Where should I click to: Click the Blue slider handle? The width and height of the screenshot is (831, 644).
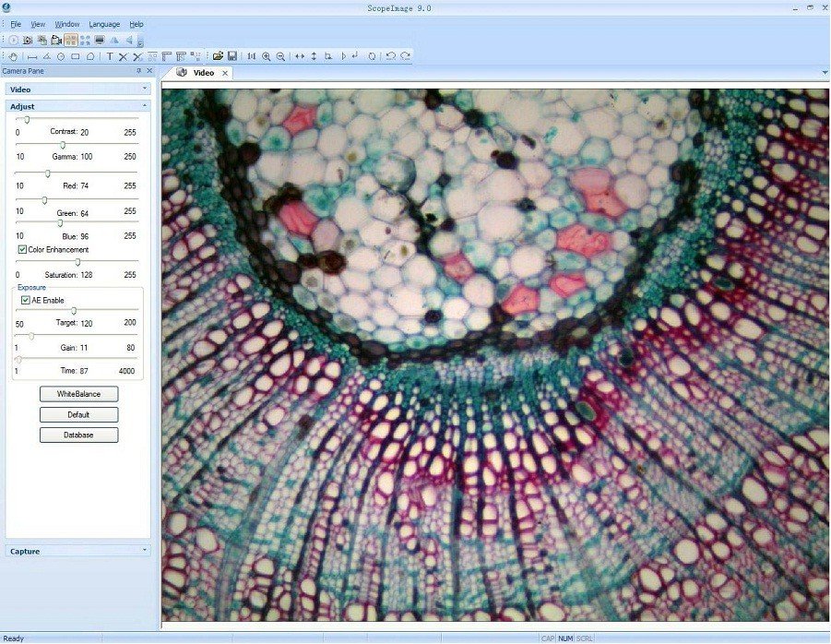coord(61,223)
